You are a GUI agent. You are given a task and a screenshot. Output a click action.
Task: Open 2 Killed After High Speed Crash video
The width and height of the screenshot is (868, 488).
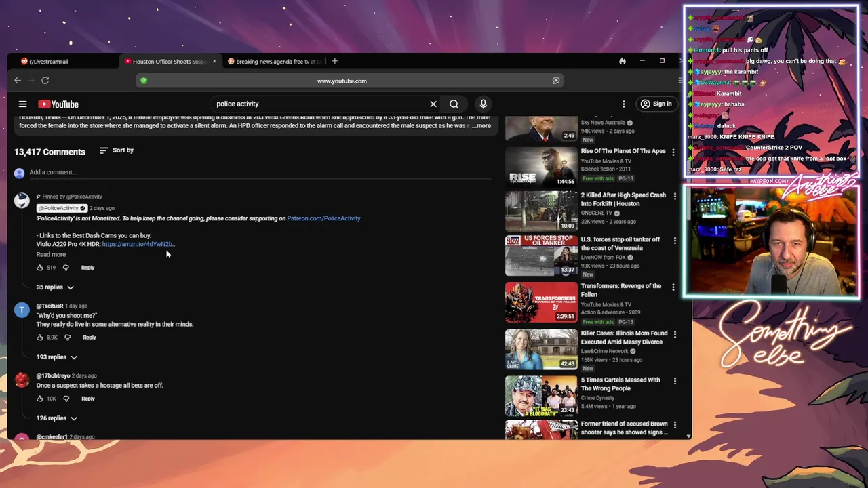point(541,211)
